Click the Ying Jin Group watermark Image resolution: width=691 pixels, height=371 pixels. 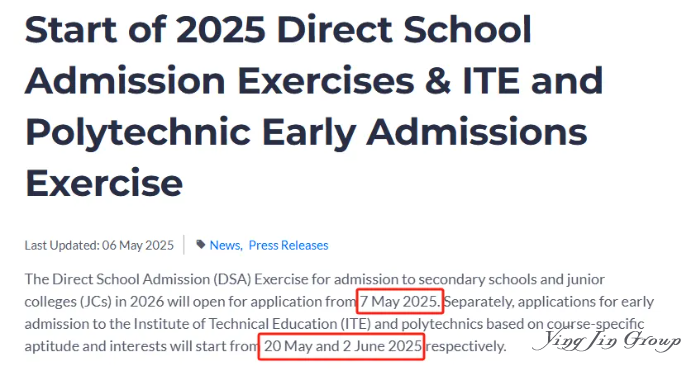coord(607,340)
